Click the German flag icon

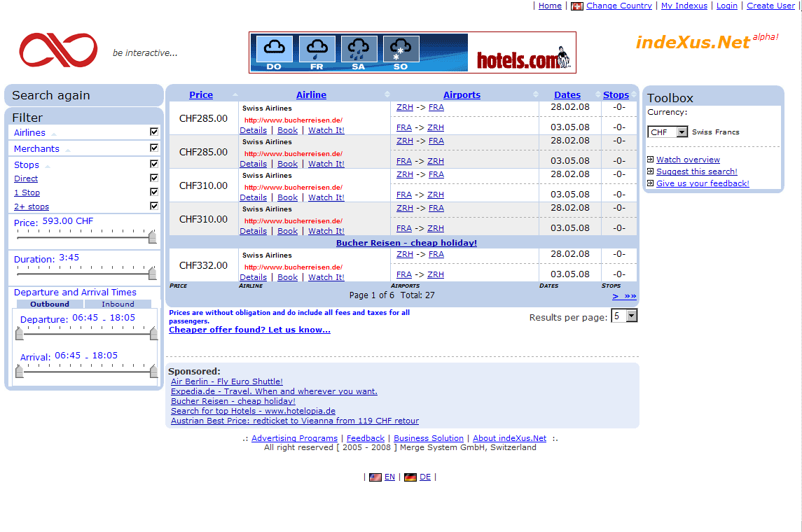click(x=410, y=477)
